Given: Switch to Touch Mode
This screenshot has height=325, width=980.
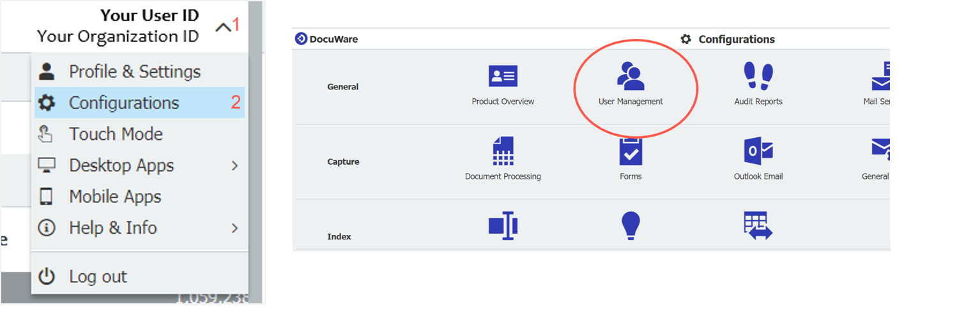Looking at the screenshot, I should (116, 134).
